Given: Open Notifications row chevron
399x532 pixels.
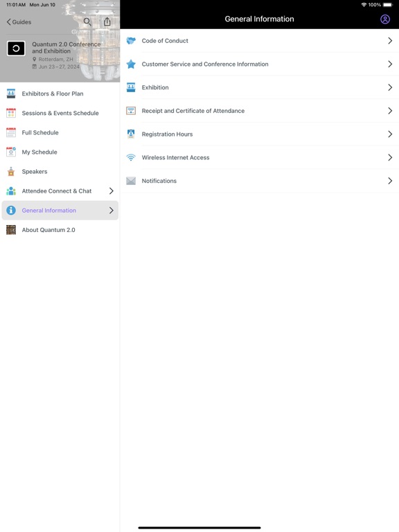Looking at the screenshot, I should (390, 181).
